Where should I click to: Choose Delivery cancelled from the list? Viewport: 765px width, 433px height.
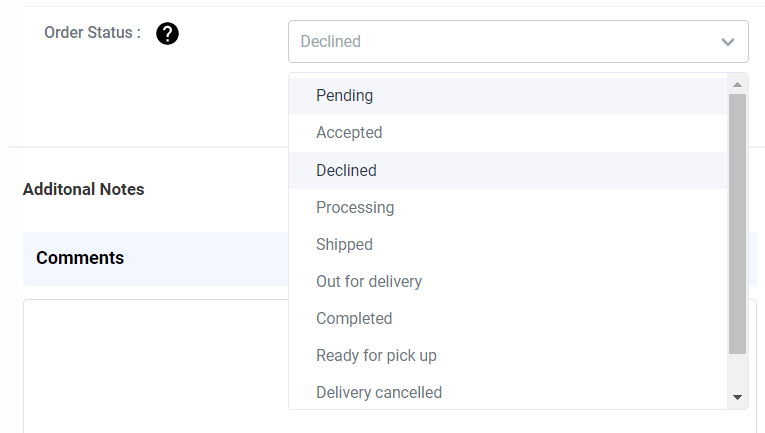tap(508, 392)
